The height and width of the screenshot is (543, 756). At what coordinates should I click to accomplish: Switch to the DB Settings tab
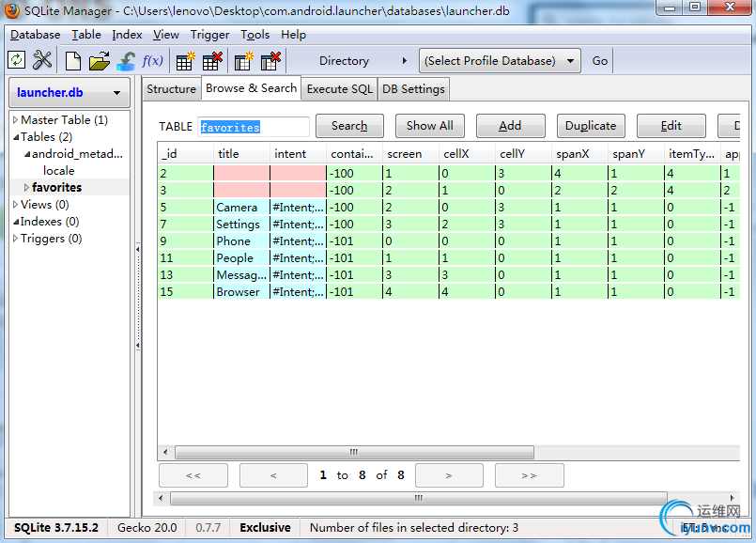413,89
